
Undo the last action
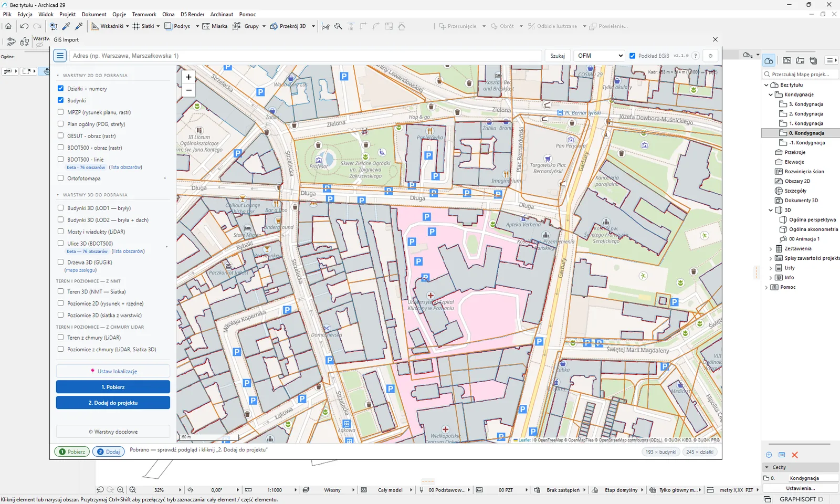tap(24, 26)
